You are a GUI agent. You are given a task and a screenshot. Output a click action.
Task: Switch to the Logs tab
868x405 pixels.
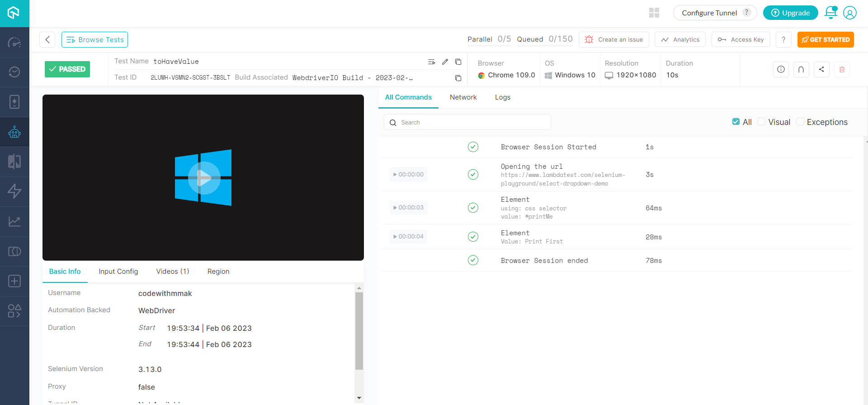pyautogui.click(x=503, y=97)
